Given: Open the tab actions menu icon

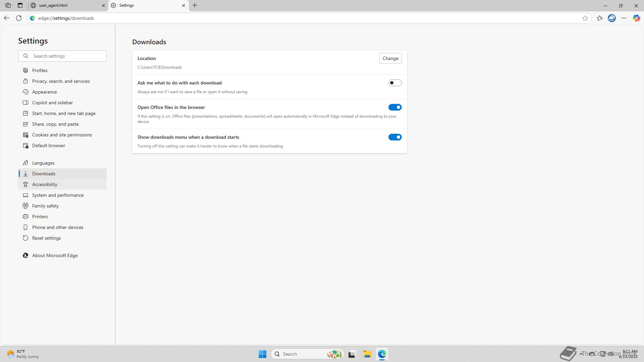Looking at the screenshot, I should pos(20,5).
